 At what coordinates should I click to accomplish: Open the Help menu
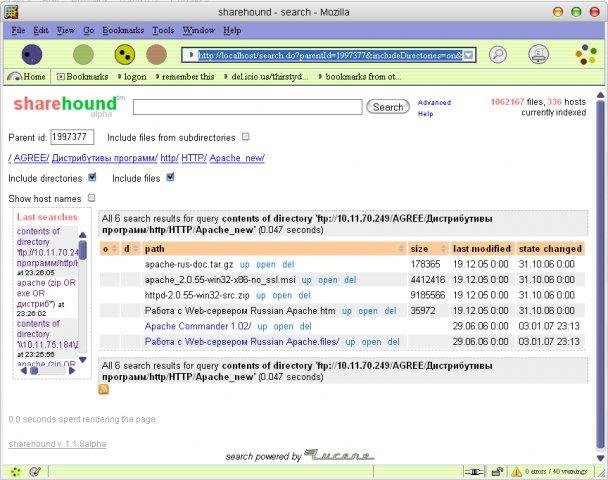[x=232, y=30]
